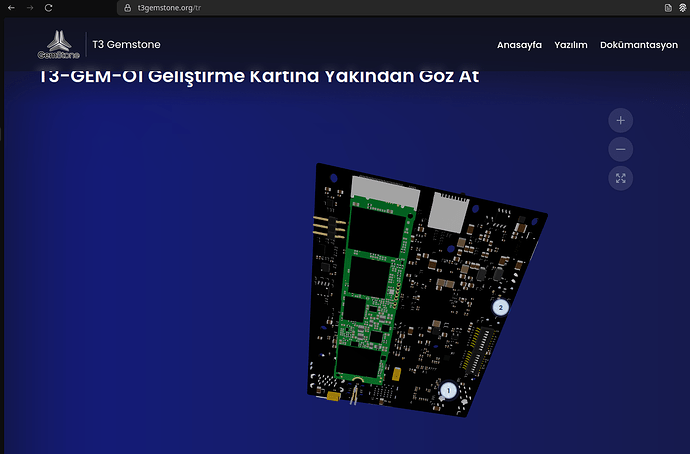Click the browser extension icon at far right
Viewport: 690px width, 454px height.
point(683,7)
